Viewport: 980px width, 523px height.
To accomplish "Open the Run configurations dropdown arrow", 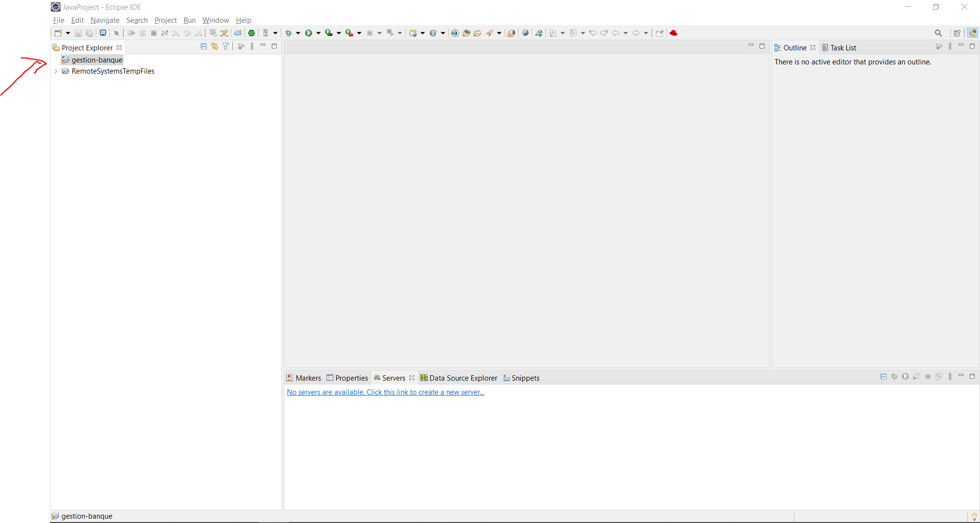I will 318,33.
